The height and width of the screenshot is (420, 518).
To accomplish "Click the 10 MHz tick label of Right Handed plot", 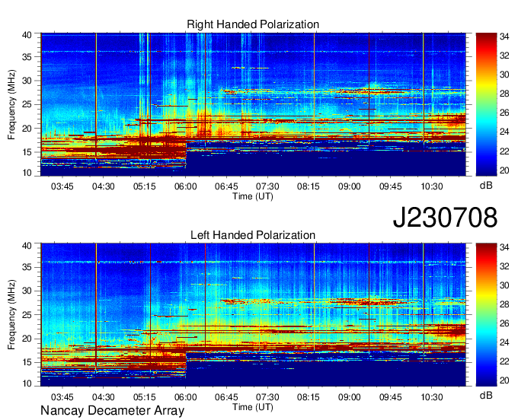I will [x=27, y=173].
